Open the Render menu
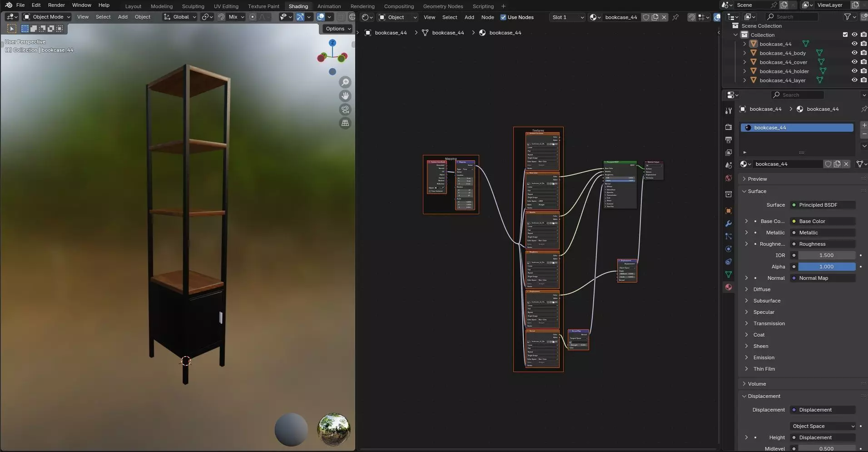Screen dimensions: 868x452 (x=56, y=5)
